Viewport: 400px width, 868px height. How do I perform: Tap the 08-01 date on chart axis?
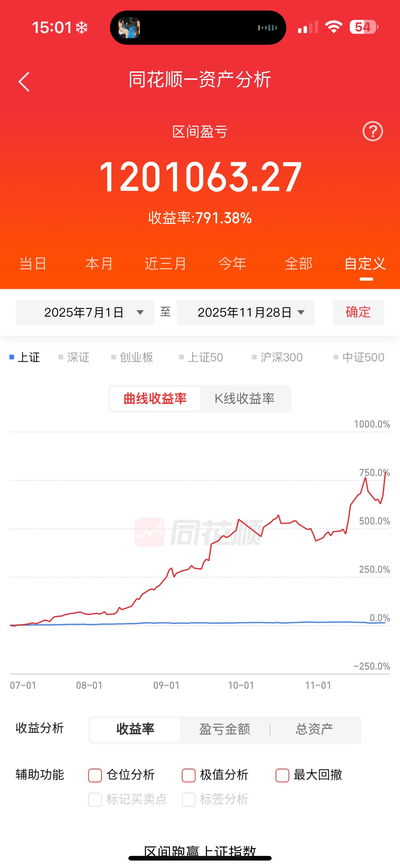pos(89,686)
